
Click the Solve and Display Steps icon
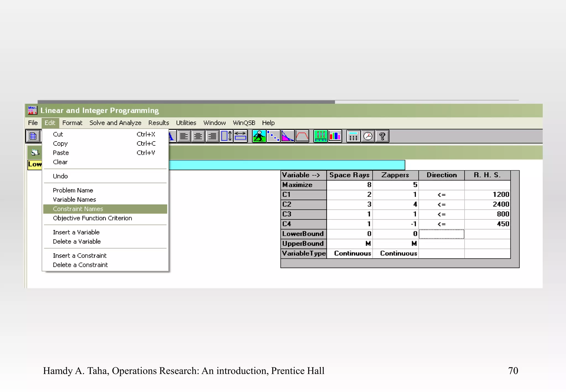coord(273,136)
